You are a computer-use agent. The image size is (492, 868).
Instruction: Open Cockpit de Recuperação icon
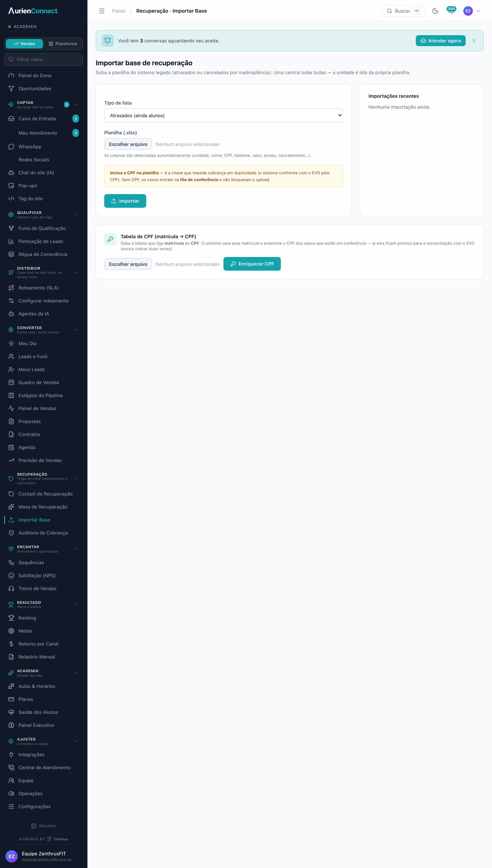click(x=11, y=494)
